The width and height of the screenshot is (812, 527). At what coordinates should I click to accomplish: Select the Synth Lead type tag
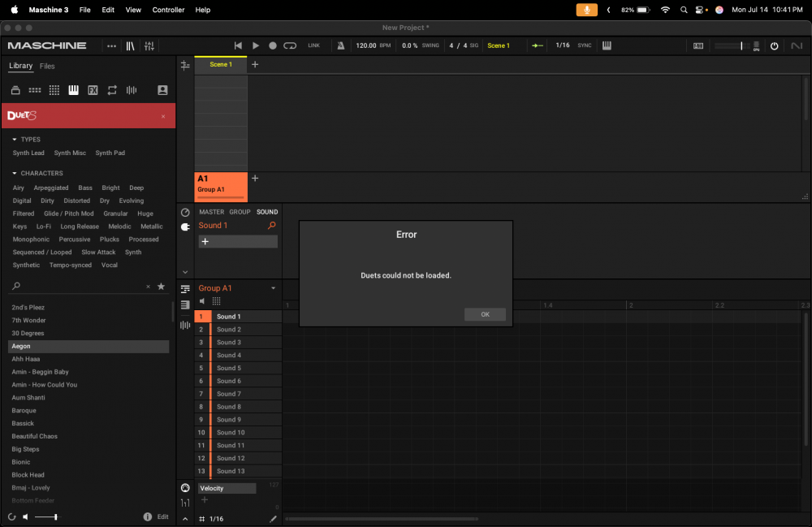(28, 153)
